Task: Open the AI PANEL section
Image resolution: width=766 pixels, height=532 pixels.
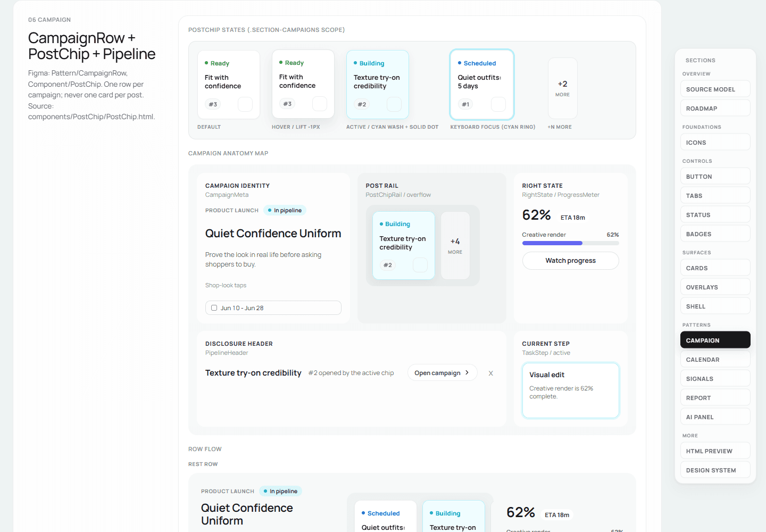Action: pyautogui.click(x=715, y=417)
